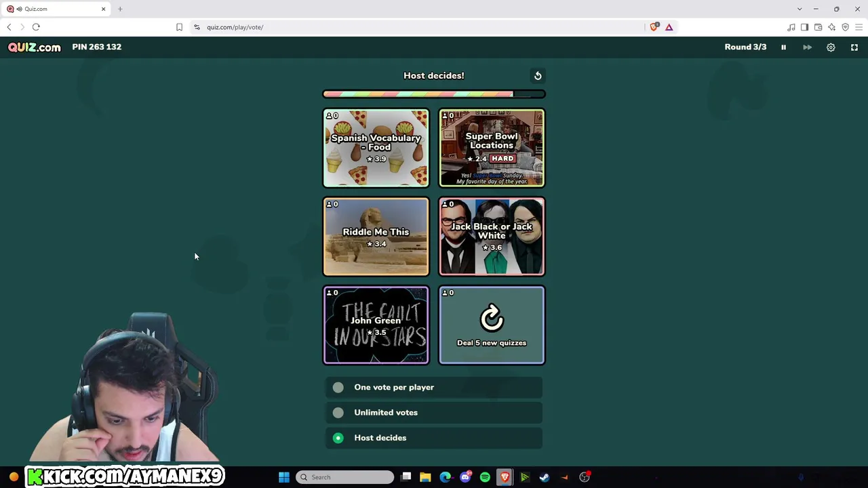Click the address bar URL
This screenshot has height=488, width=868.
[x=235, y=27]
